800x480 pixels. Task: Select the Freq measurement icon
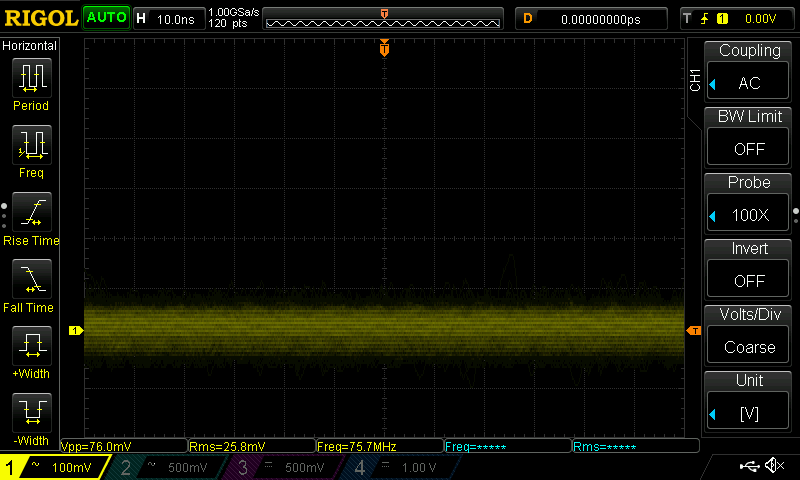(x=31, y=146)
